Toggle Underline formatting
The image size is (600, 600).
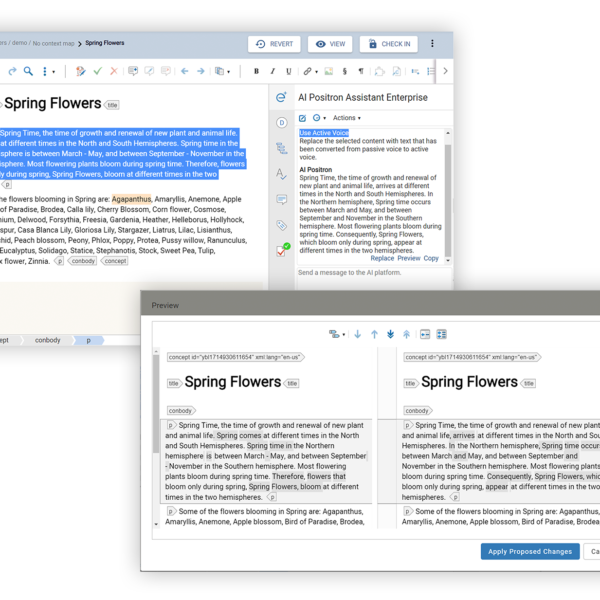(289, 71)
